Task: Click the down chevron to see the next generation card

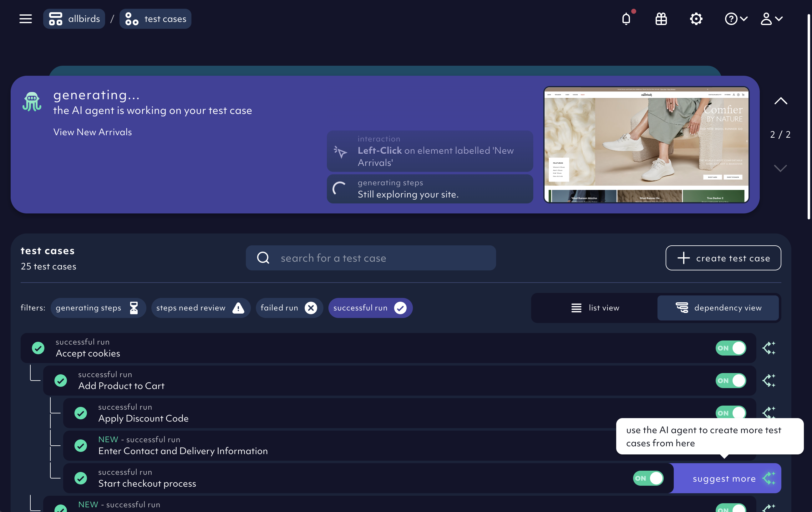Action: click(x=780, y=169)
